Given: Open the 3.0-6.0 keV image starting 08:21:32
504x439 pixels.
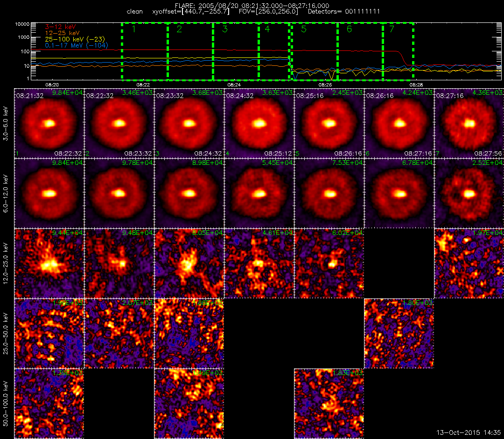Looking at the screenshot, I should (49, 123).
